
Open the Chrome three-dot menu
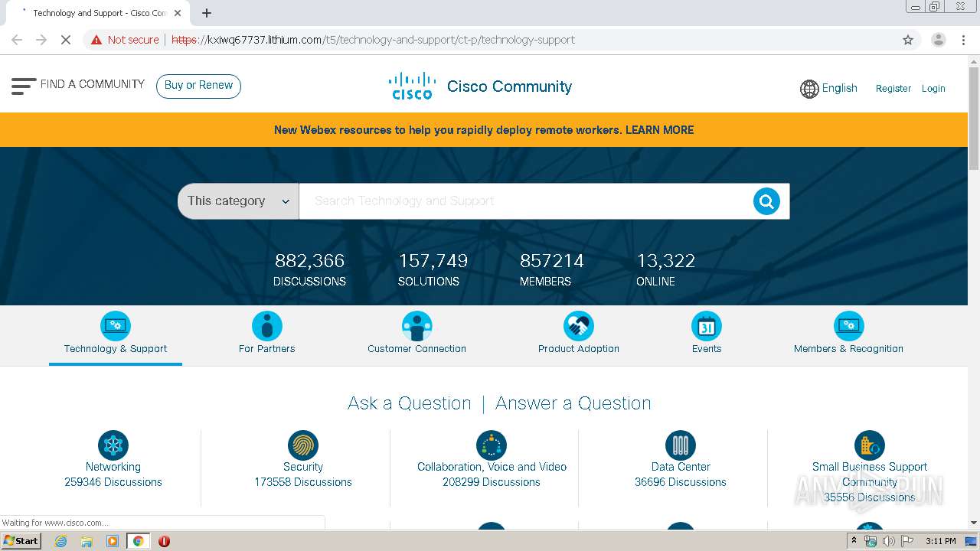[963, 40]
